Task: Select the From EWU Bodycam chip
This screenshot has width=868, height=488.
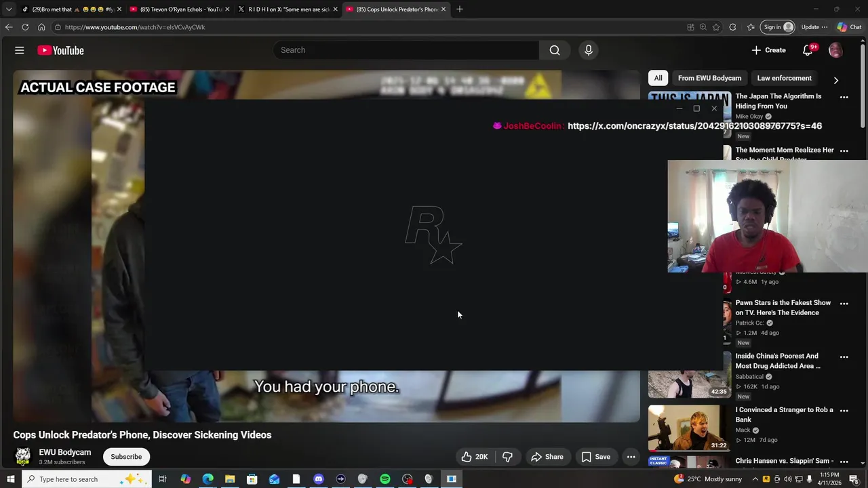Action: 709,78
